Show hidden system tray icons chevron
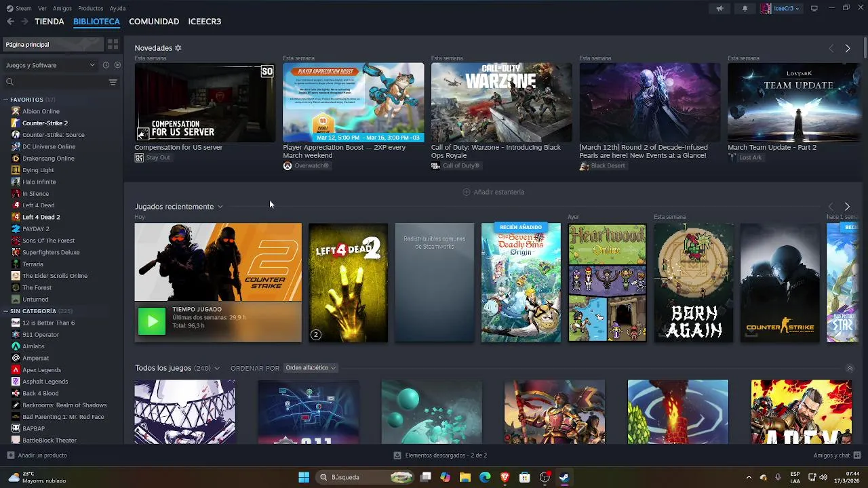 (749, 477)
